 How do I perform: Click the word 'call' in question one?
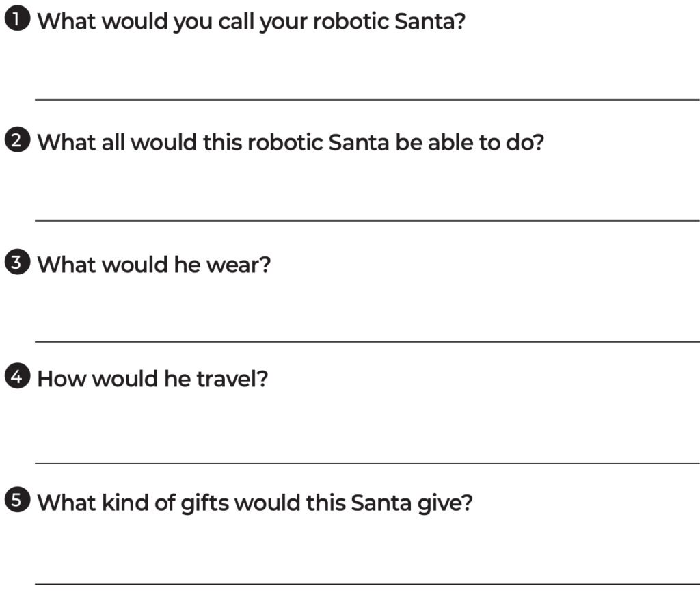(x=237, y=21)
